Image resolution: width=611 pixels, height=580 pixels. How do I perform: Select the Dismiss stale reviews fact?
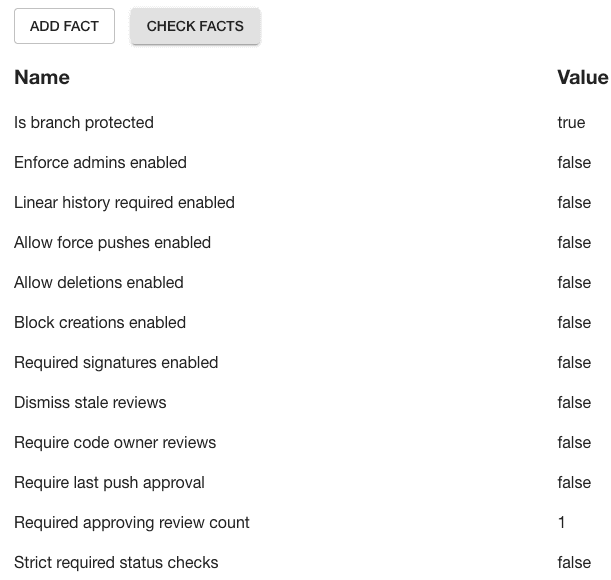90,403
